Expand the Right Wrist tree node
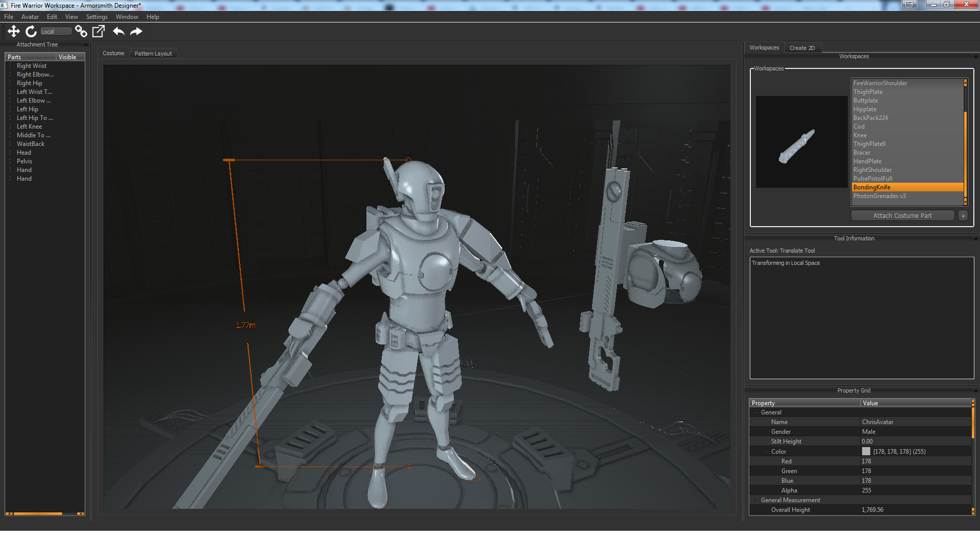This screenshot has height=542, width=980. pos(10,66)
